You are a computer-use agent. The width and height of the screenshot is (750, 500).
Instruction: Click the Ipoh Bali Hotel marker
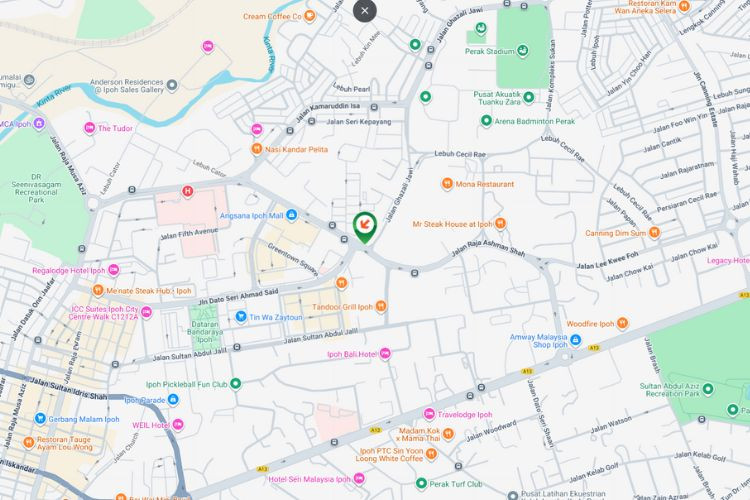(x=385, y=354)
